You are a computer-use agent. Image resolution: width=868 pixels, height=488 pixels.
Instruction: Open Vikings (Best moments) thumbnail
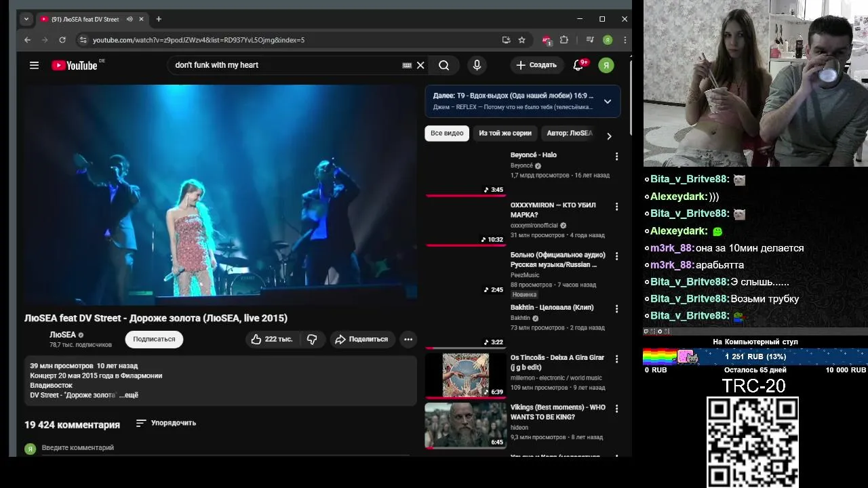tap(465, 426)
